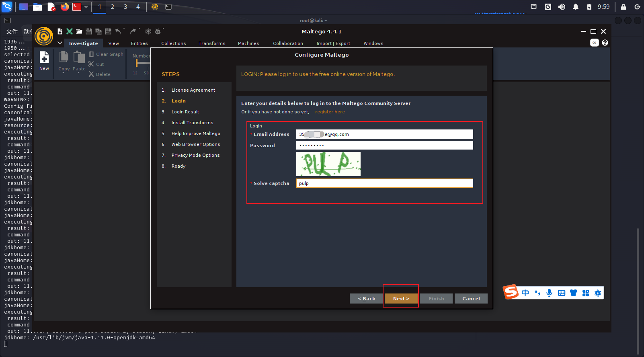
Task: Select the Login step in the steps list
Action: (178, 101)
